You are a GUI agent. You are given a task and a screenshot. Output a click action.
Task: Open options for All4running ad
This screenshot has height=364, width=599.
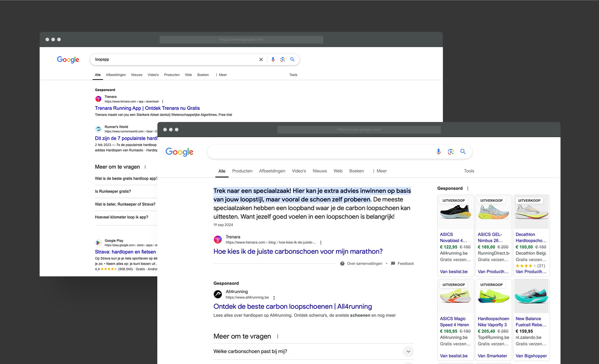274,298
